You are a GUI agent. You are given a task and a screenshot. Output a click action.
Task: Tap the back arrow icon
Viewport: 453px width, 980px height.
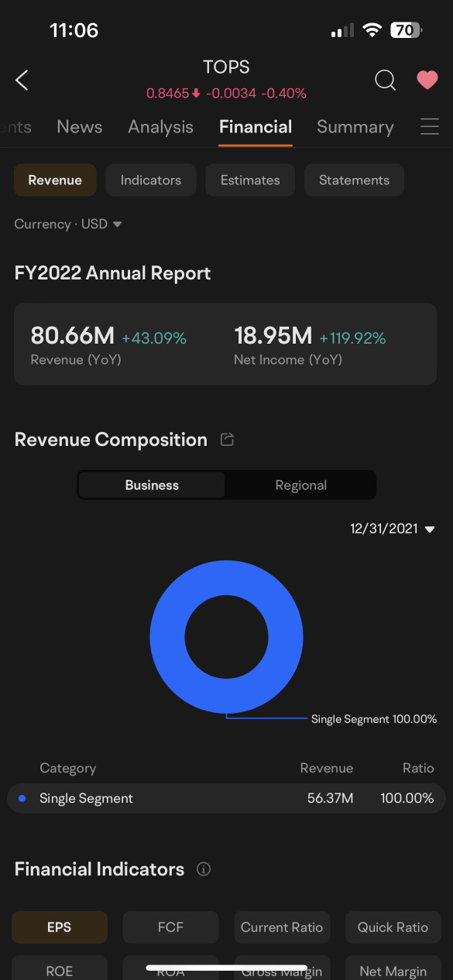point(22,80)
